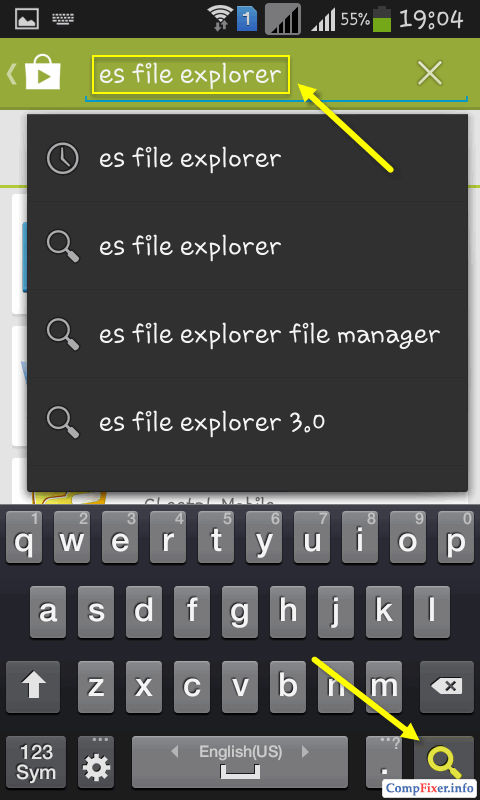Screen dimensions: 480x800
Task: Tap the yellow search key on keyboard
Action: 444,763
